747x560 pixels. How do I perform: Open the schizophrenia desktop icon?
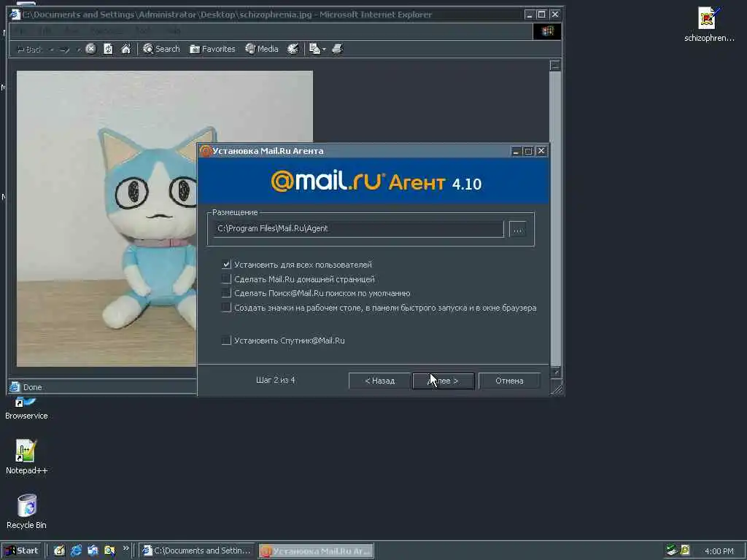(x=709, y=25)
